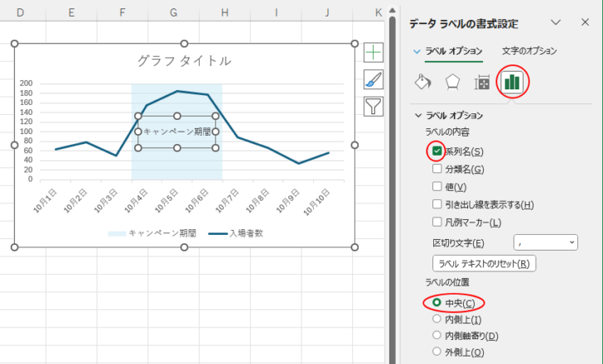
Task: Open the Size & Properties icon
Action: [482, 82]
